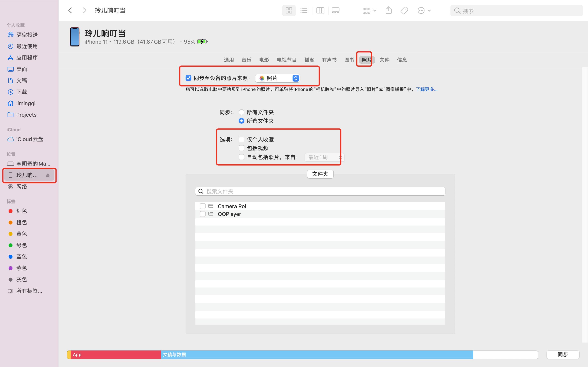Click the 搜索文件夹 search field
The width and height of the screenshot is (588, 367).
click(x=320, y=191)
